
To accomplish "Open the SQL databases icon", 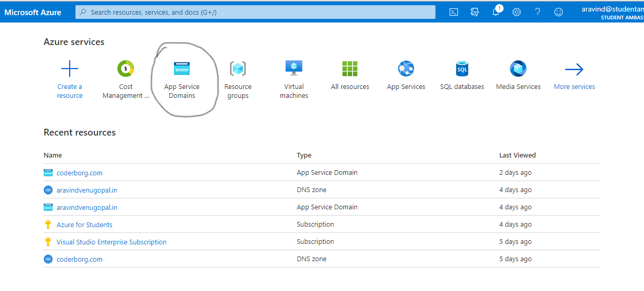I will 462,69.
